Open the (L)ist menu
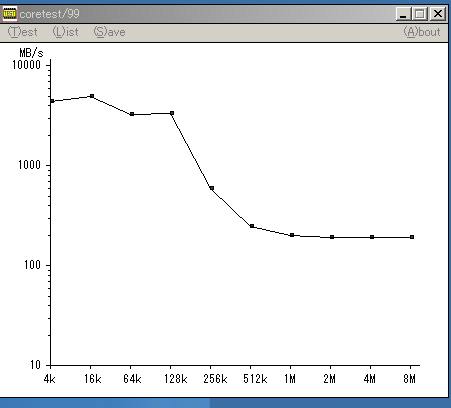 (x=66, y=32)
